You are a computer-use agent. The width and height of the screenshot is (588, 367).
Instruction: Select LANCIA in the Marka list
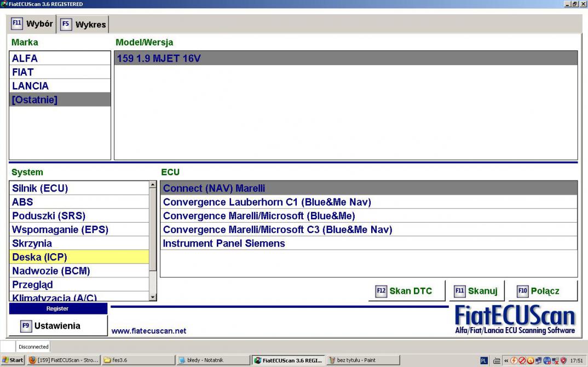click(x=60, y=86)
